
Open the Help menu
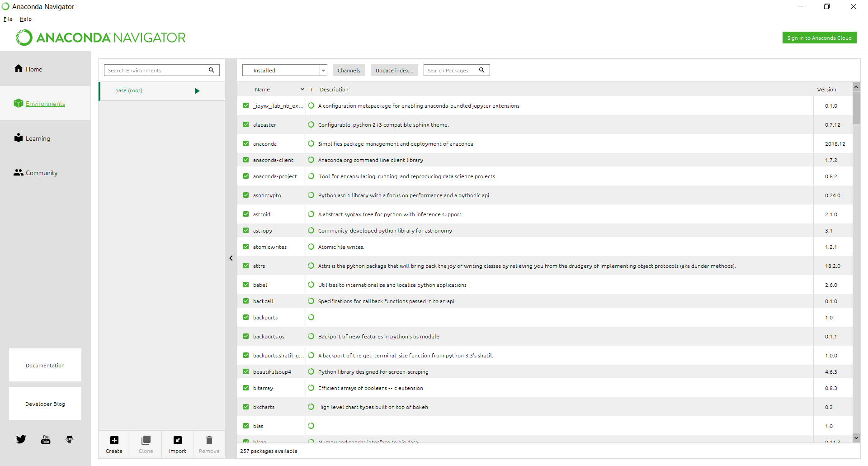(26, 19)
